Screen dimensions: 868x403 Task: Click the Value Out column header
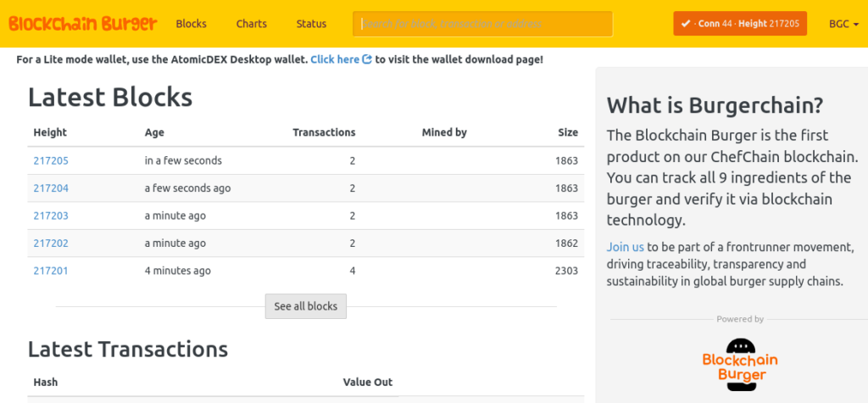click(368, 383)
